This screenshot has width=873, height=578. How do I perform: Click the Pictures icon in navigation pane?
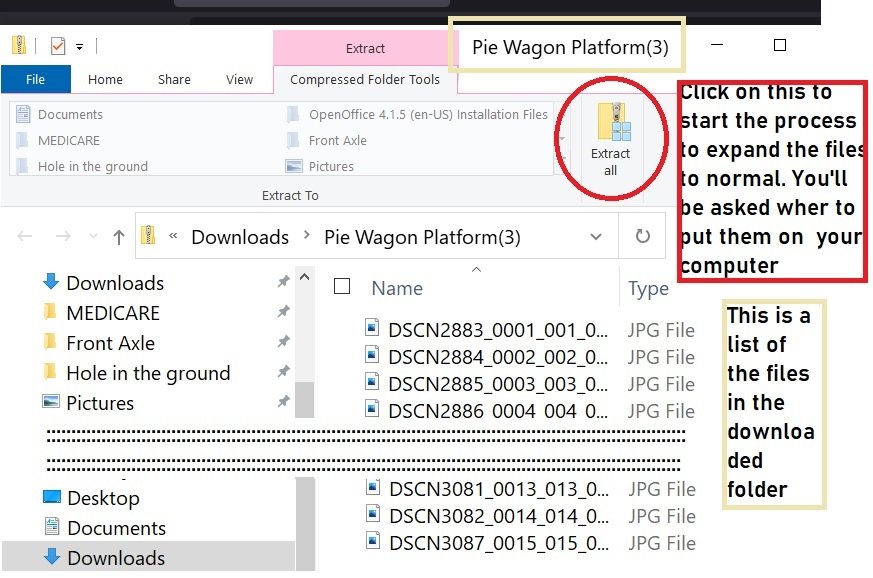(x=51, y=402)
